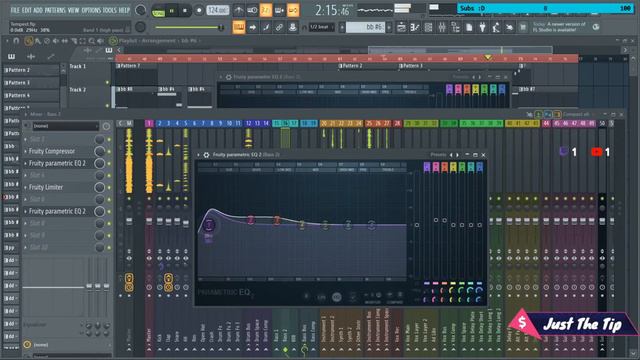Image resolution: width=640 pixels, height=360 pixels.
Task: Turn the Fruity Compressor mix knob
Action: [x=100, y=151]
